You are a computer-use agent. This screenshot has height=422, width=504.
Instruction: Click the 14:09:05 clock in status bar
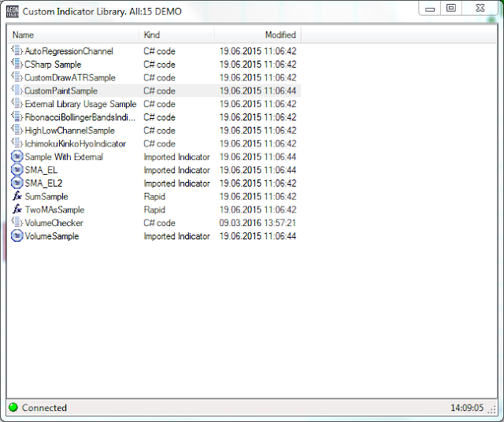[467, 408]
